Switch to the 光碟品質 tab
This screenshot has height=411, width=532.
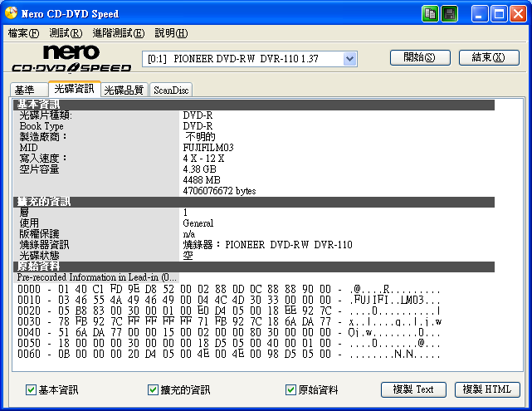point(124,90)
